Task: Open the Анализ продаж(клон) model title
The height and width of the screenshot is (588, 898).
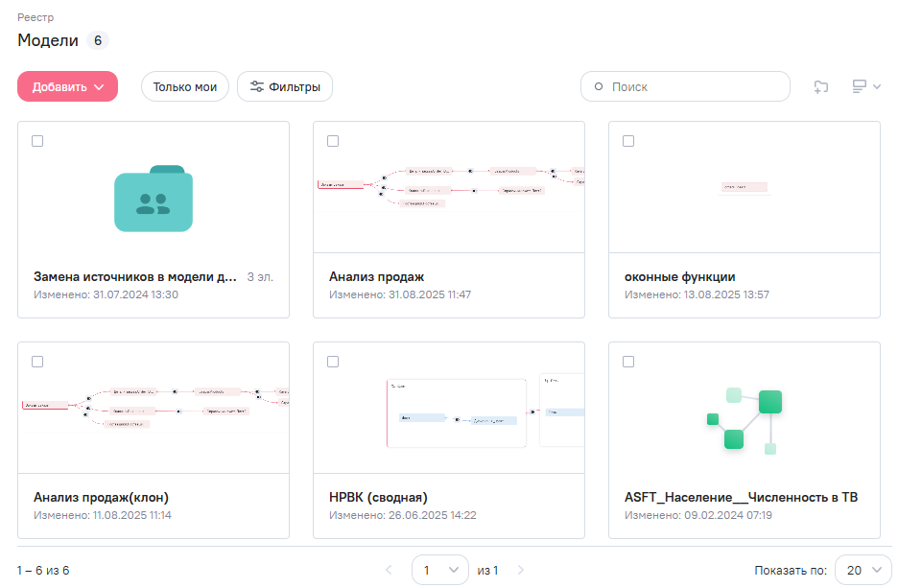Action: (101, 497)
